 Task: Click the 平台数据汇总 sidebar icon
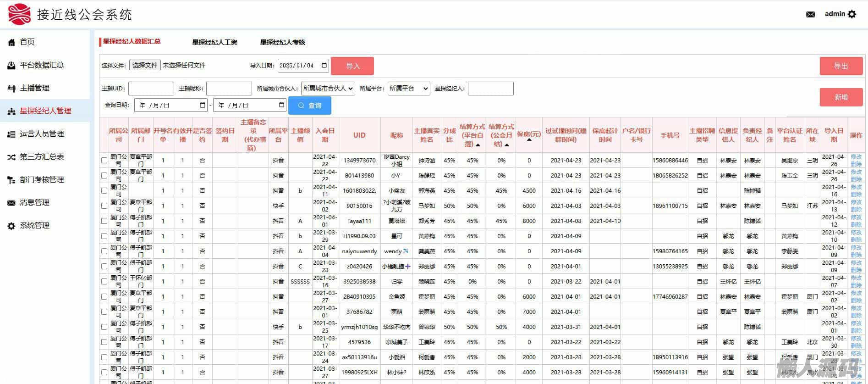[x=11, y=65]
